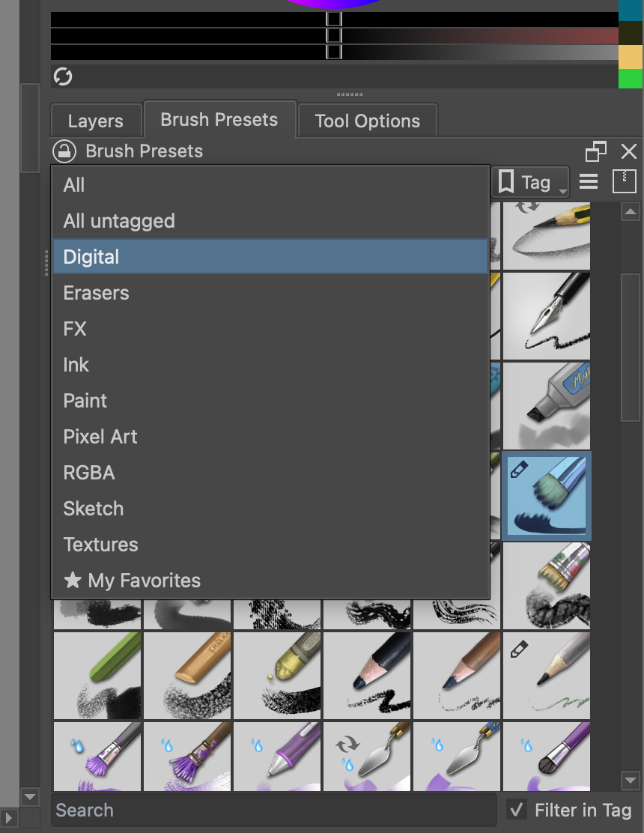
Task: Switch to the Tool Options tab
Action: tap(368, 121)
